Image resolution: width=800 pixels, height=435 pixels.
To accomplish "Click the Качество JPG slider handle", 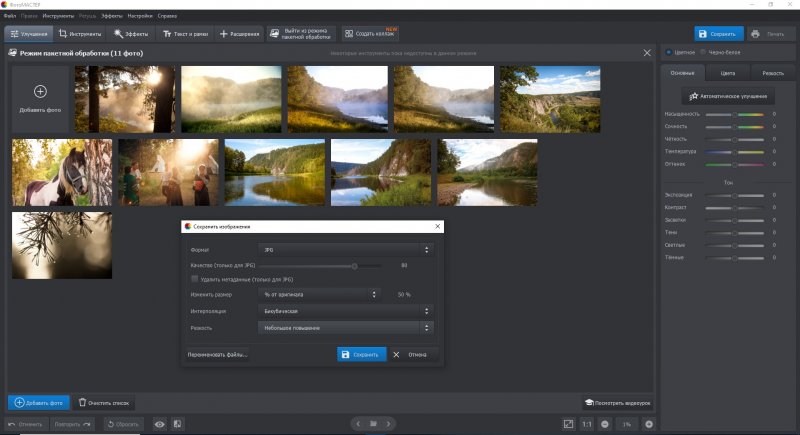I will coord(354,265).
